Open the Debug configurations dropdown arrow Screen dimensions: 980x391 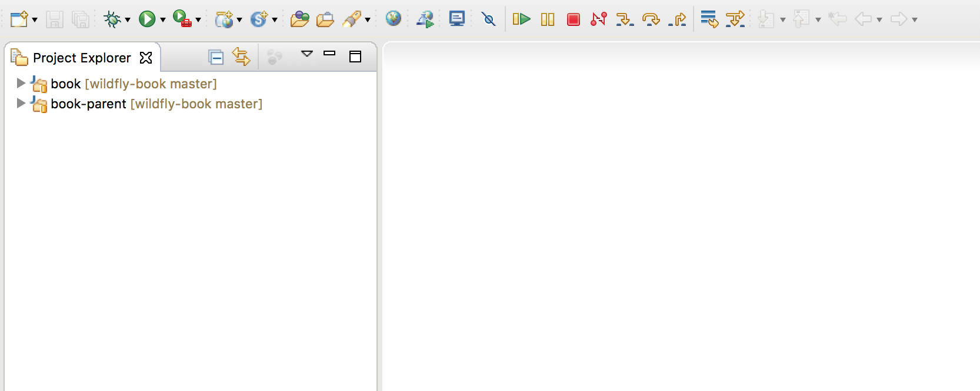click(x=127, y=20)
